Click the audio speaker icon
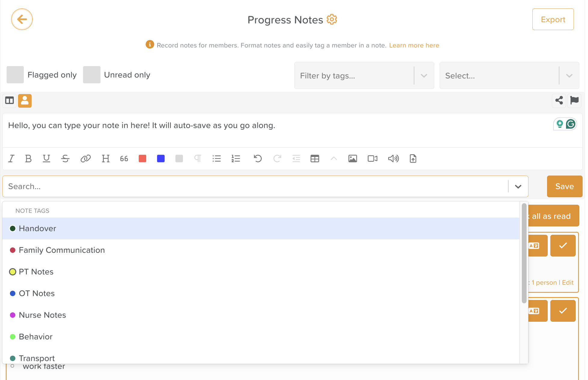588x380 pixels. [393, 158]
